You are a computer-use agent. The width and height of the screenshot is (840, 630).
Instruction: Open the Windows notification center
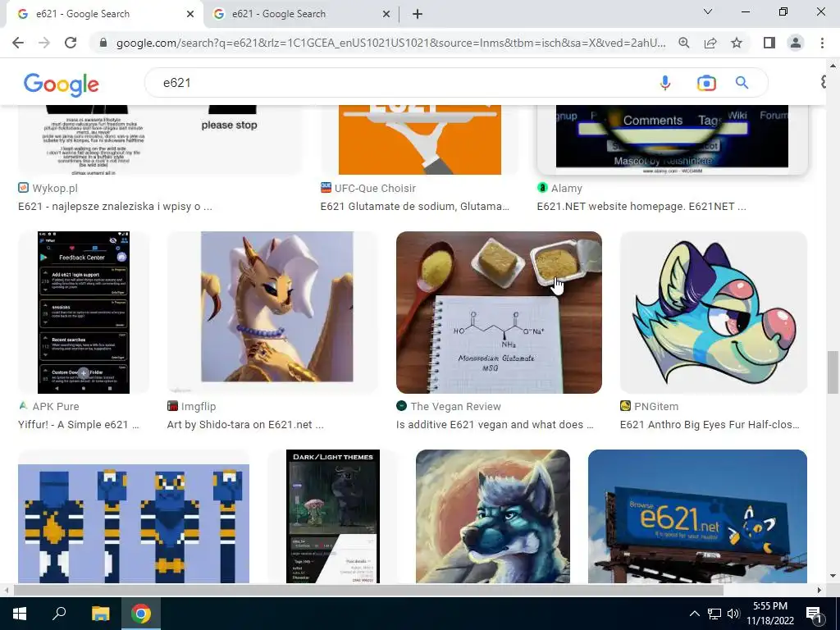click(814, 614)
